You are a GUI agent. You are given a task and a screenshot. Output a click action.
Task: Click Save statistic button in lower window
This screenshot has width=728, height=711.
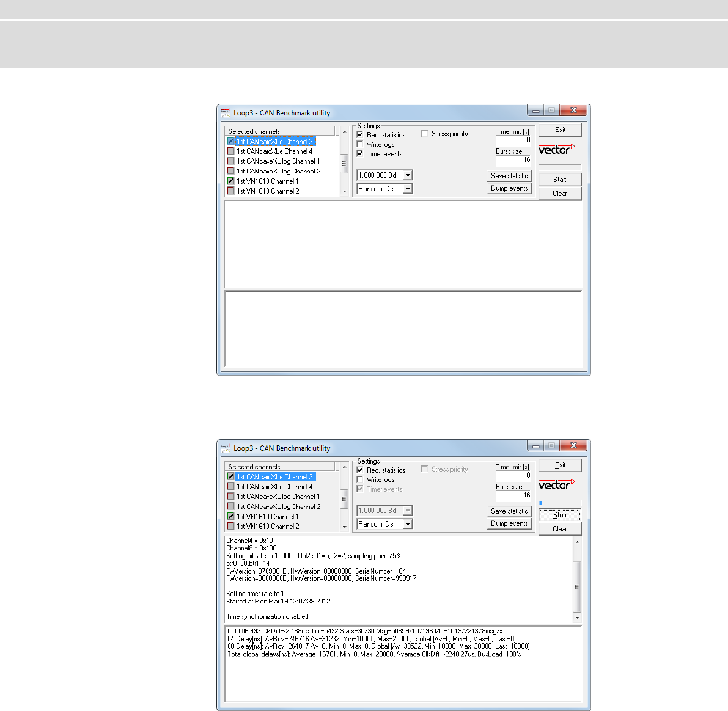509,511
